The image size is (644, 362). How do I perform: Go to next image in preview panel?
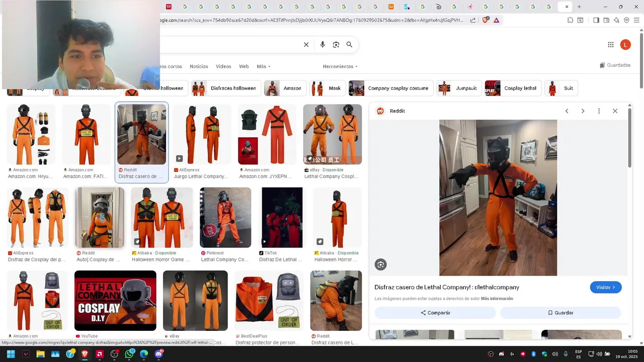coord(583,111)
